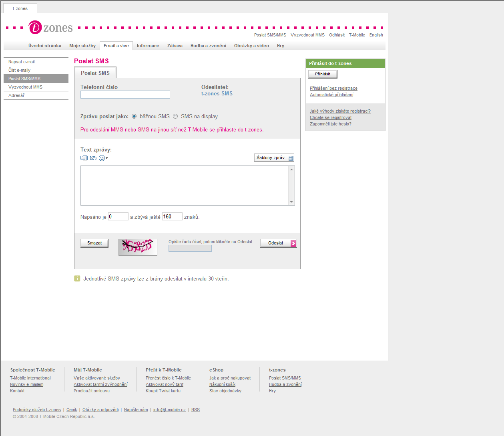
Task: Click the Chcete se registrovat link
Action: pyautogui.click(x=331, y=118)
